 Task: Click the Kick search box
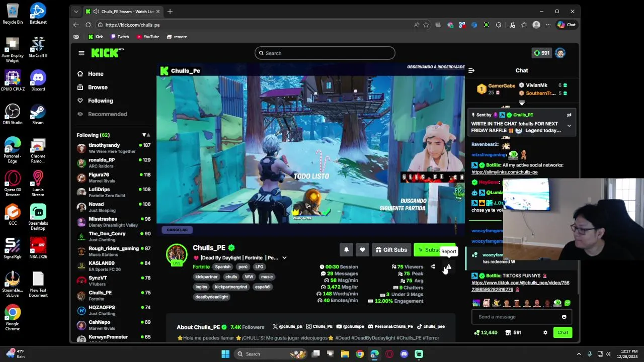pos(325,53)
